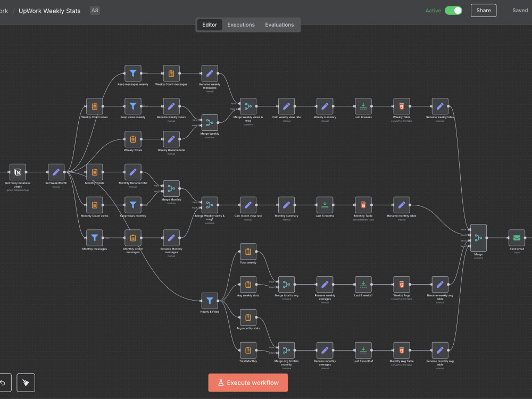The width and height of the screenshot is (532, 399).
Task: Click the Hourly & Filled filter node
Action: (x=210, y=301)
